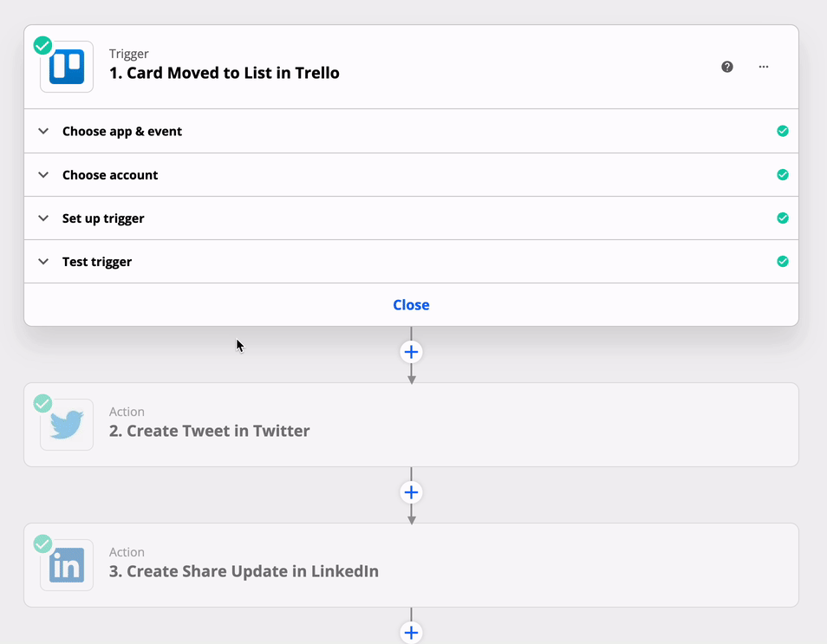Expand the Test trigger chevron
The height and width of the screenshot is (644, 827).
(43, 261)
